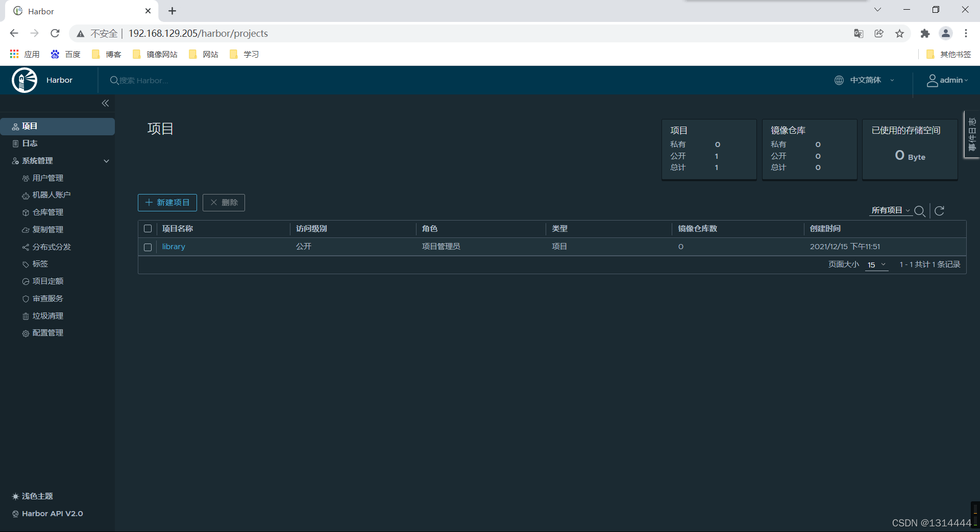Go back in browser history

tap(14, 33)
